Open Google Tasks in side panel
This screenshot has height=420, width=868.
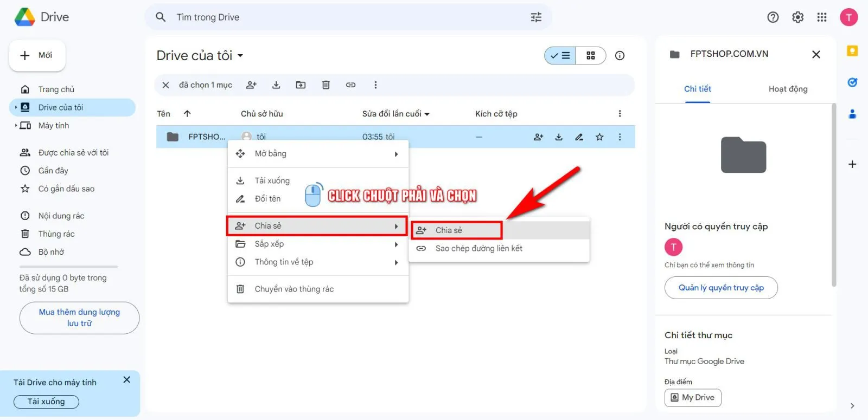coord(852,82)
